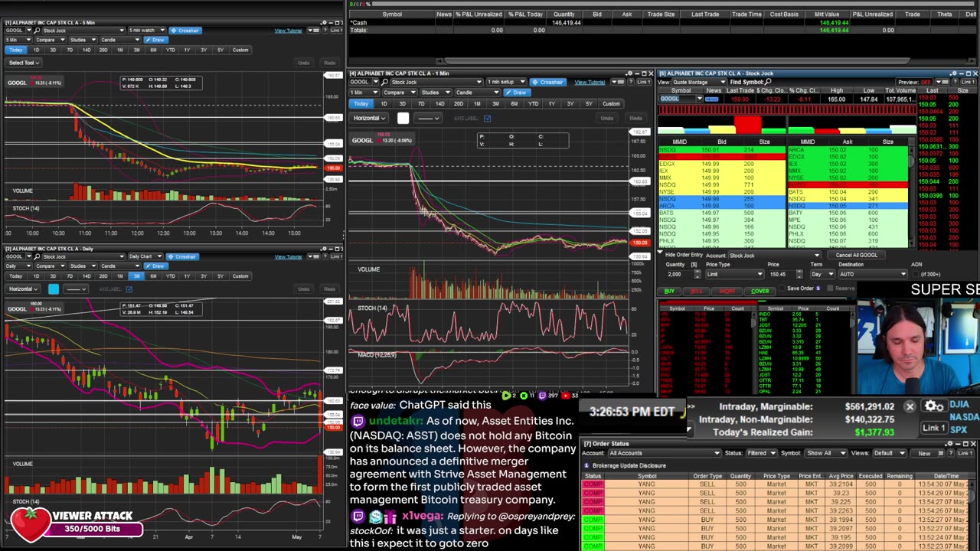The width and height of the screenshot is (980, 551).
Task: Open Select Tool dropdown in 5 Min chart
Action: pyautogui.click(x=24, y=63)
